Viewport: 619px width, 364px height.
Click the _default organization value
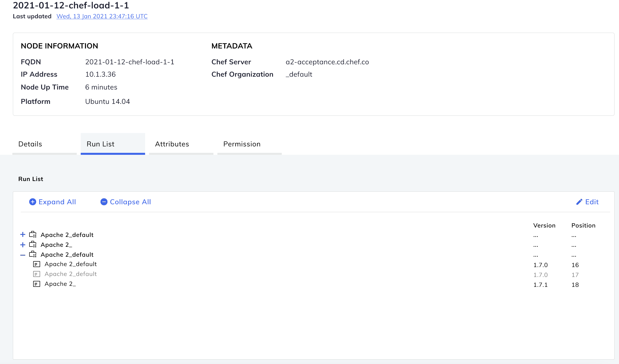click(299, 74)
